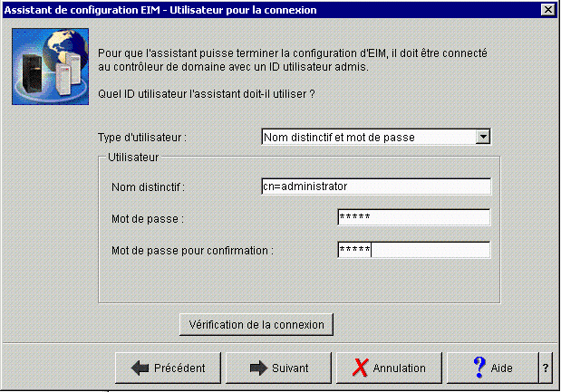
Task: Open help with the Aide button
Action: (493, 368)
